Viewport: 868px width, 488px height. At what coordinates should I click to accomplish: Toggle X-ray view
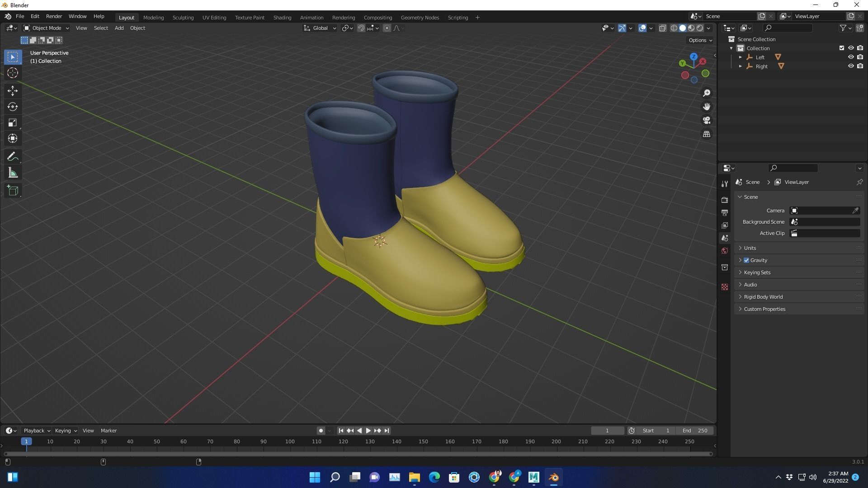[662, 28]
